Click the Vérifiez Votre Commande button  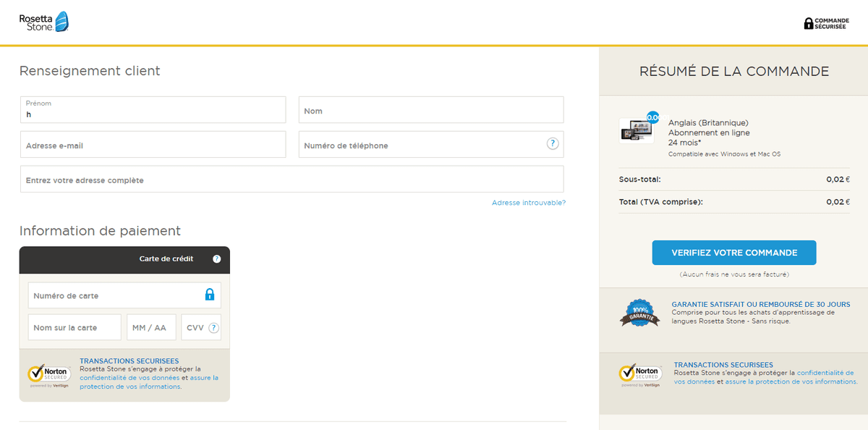click(734, 253)
